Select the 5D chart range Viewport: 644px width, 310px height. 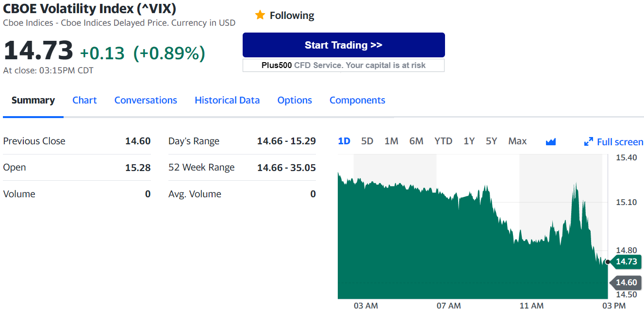pyautogui.click(x=367, y=141)
